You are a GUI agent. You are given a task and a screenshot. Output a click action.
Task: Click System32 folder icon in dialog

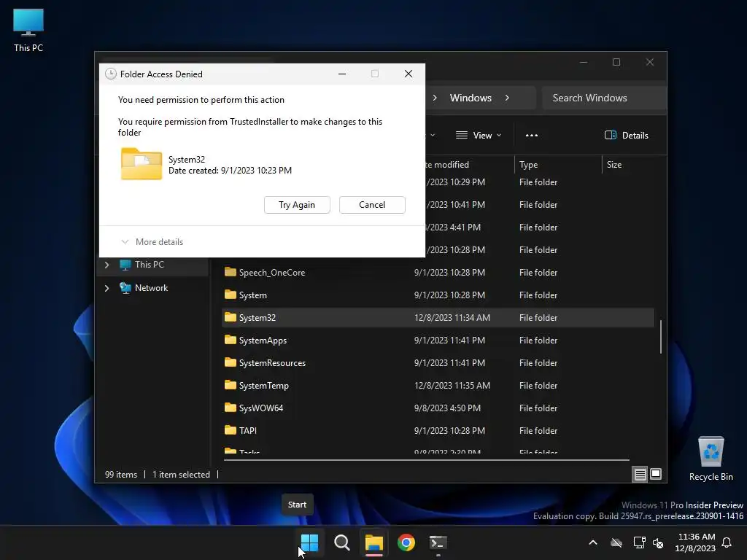point(142,164)
